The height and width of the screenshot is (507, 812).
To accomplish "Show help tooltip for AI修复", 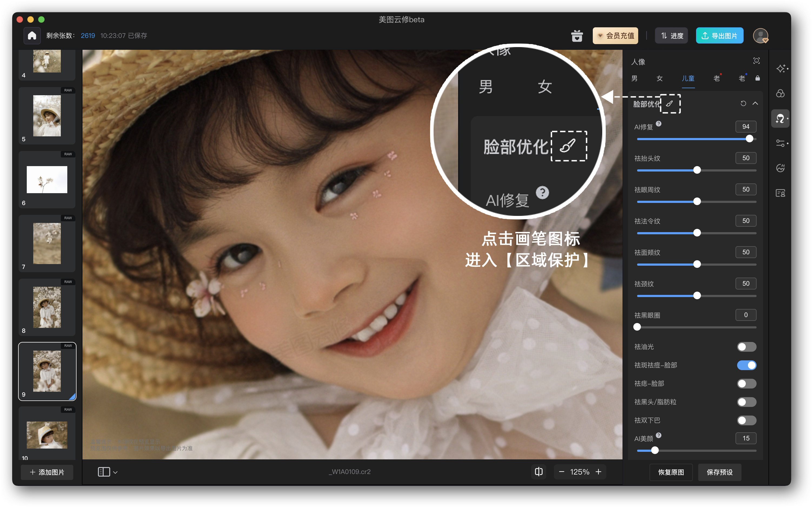I will [x=658, y=124].
